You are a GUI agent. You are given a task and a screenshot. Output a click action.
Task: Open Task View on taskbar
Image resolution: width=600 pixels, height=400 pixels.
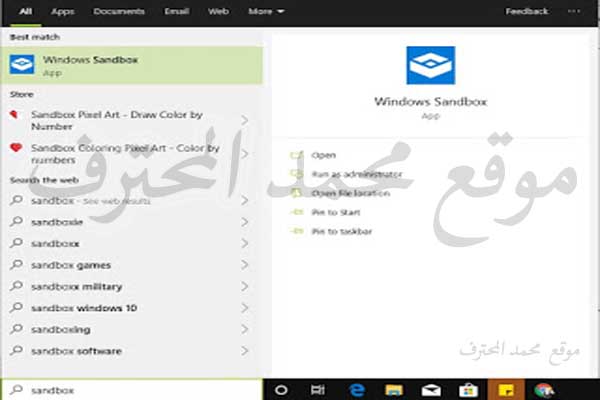tap(318, 390)
